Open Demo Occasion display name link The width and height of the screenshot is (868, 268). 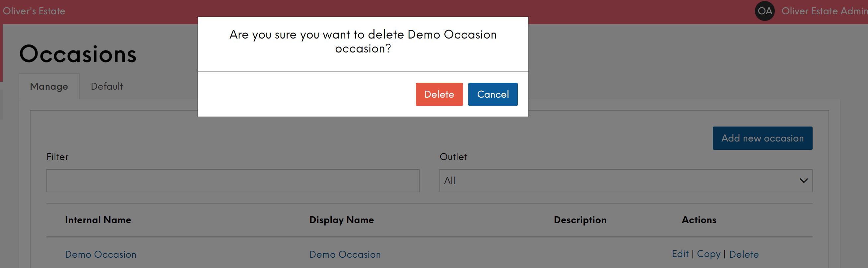pyautogui.click(x=345, y=254)
